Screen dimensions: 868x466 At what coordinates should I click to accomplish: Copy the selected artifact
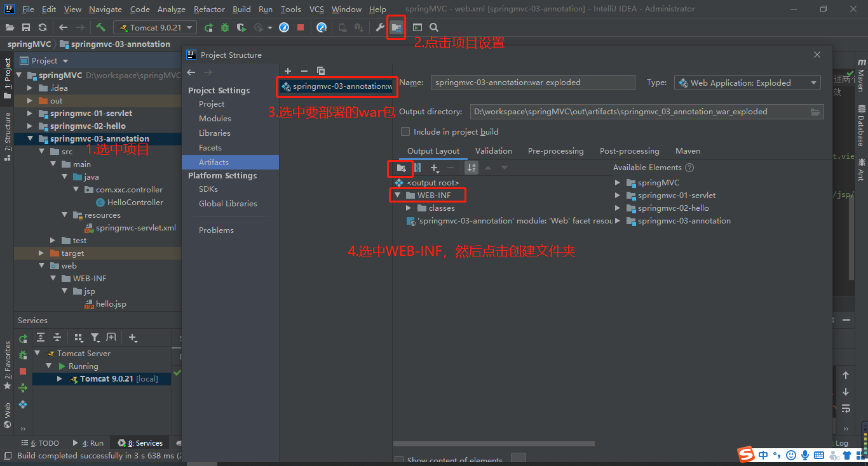pos(320,70)
